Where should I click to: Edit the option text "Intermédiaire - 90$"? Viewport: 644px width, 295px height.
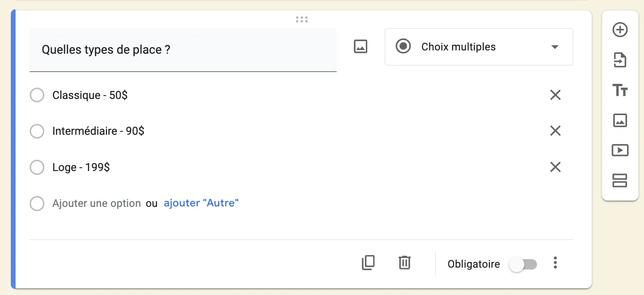(x=99, y=131)
